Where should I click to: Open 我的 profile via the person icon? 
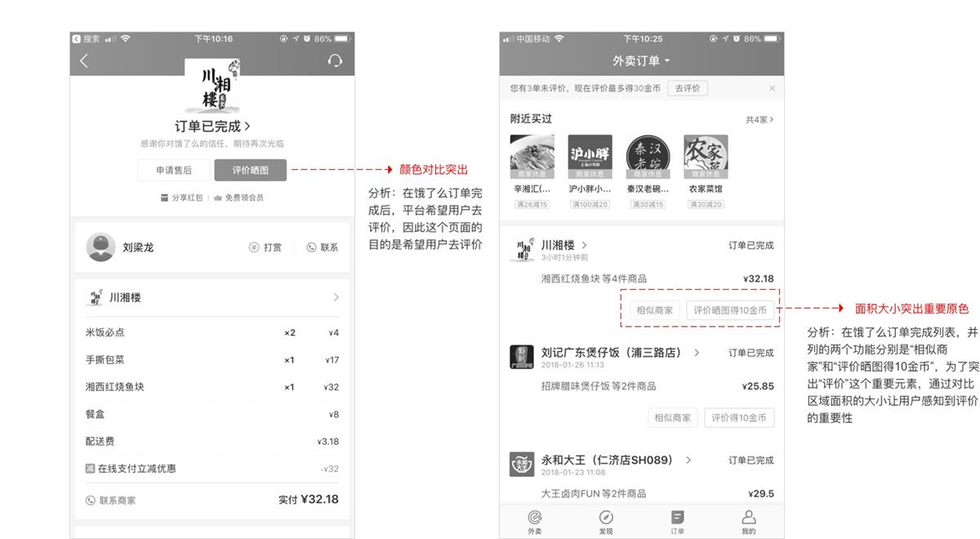click(x=748, y=519)
